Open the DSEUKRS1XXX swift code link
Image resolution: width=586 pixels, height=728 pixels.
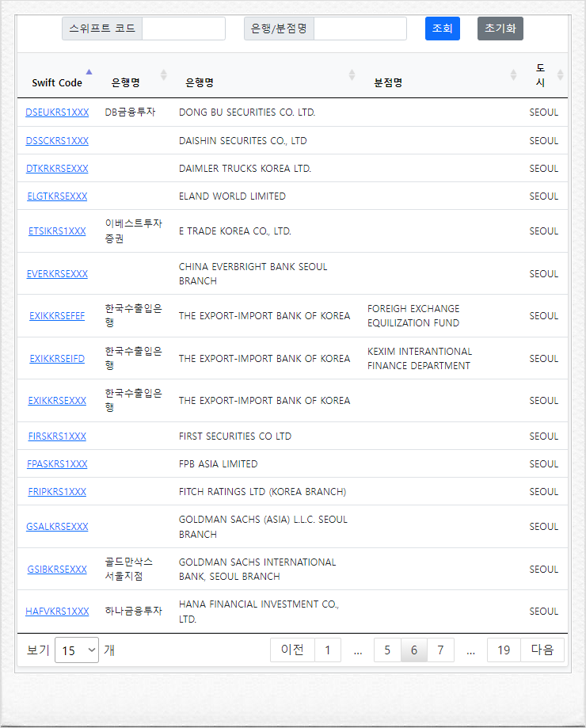(x=57, y=112)
